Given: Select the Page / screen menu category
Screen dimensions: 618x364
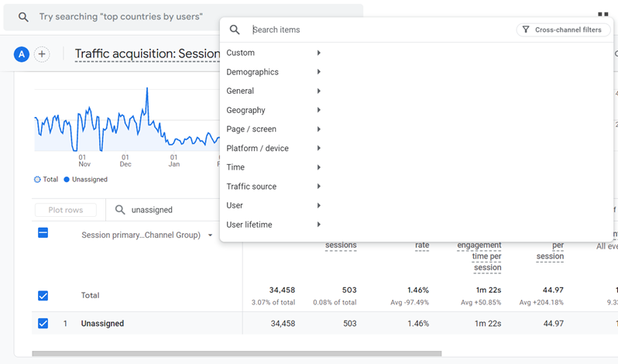Looking at the screenshot, I should click(251, 129).
